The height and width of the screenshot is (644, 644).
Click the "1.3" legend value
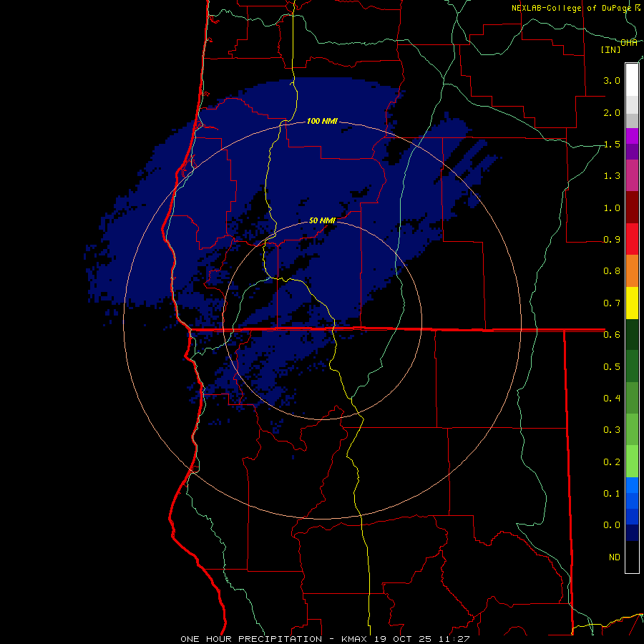click(612, 176)
